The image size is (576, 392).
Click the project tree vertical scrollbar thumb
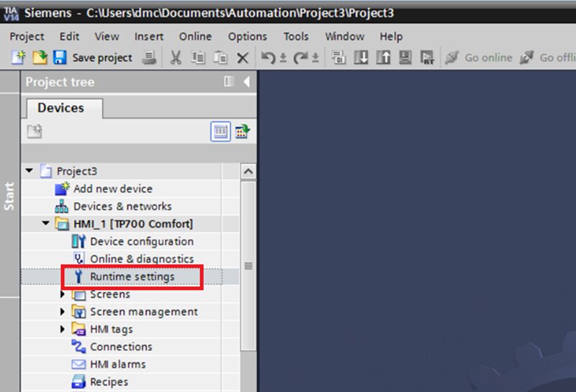248,265
